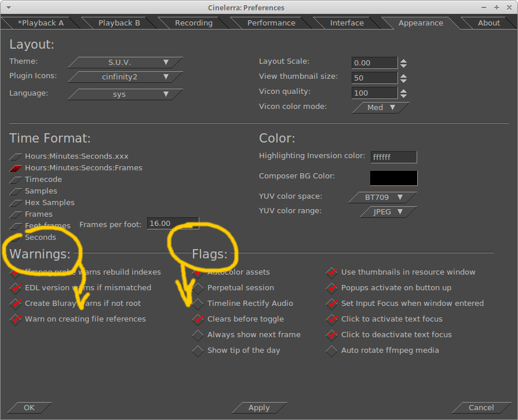Click the Highlighting Inversion color text field
The height and width of the screenshot is (420, 518).
pyautogui.click(x=393, y=157)
